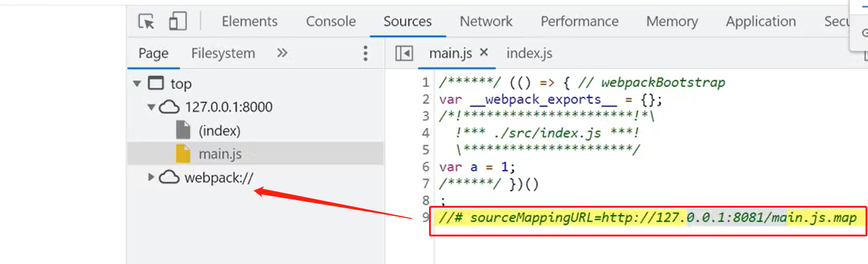Set breakpoint on line number 7

point(426,184)
